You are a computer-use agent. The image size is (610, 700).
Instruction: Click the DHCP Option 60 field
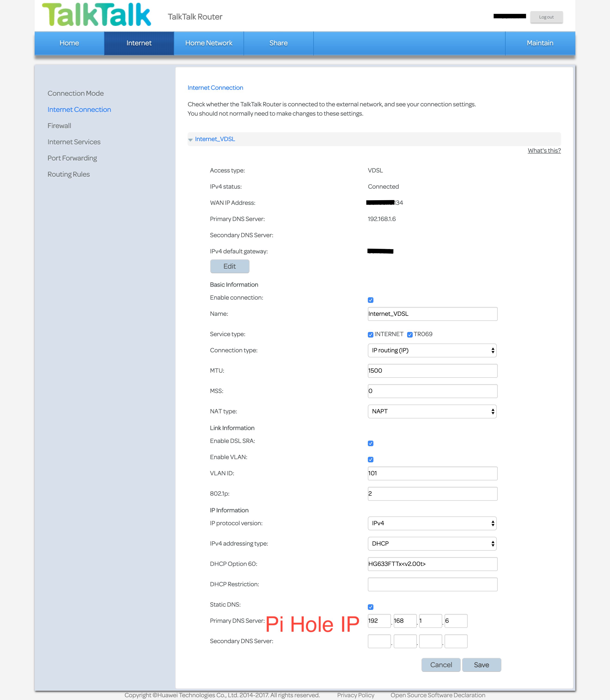(x=433, y=564)
